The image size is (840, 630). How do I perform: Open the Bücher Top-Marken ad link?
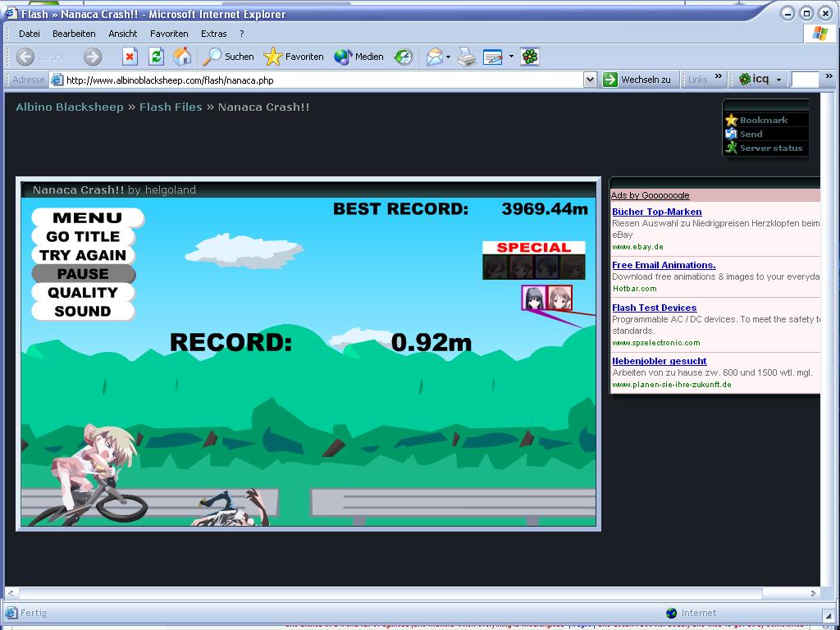click(x=657, y=212)
